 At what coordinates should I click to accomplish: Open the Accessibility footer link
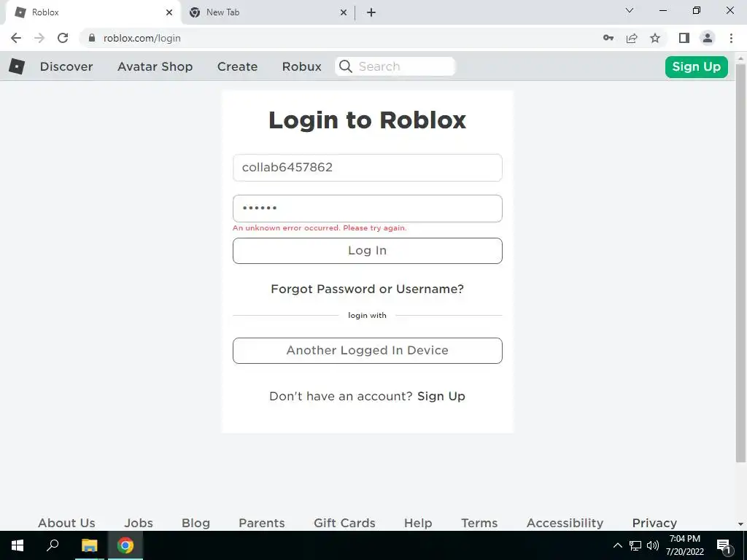coord(565,523)
